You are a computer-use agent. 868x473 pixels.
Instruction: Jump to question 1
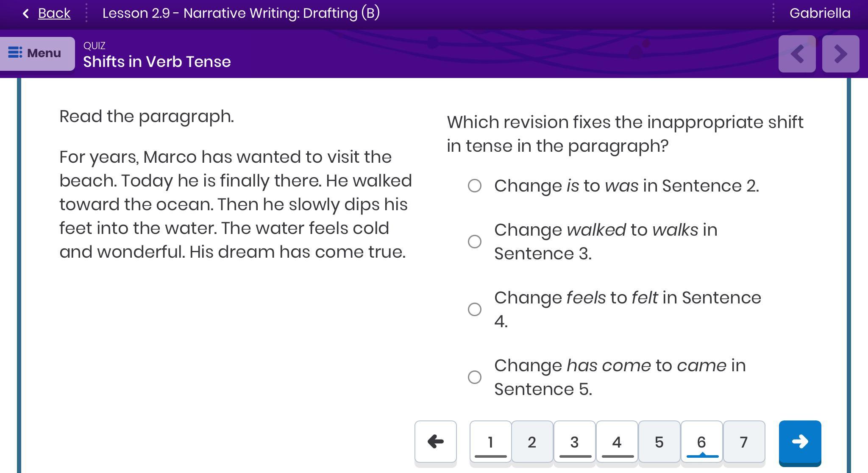coord(490,442)
